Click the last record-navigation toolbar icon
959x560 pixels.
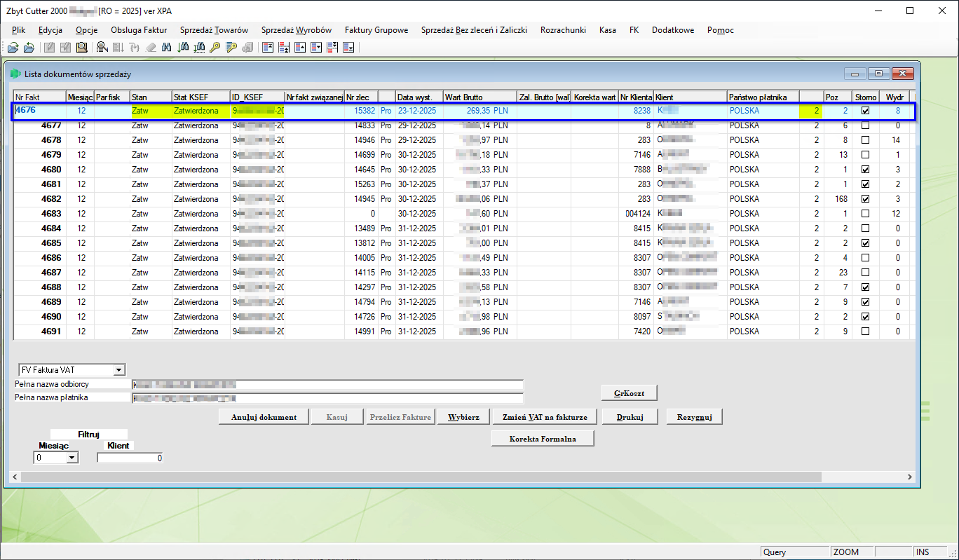click(x=348, y=48)
